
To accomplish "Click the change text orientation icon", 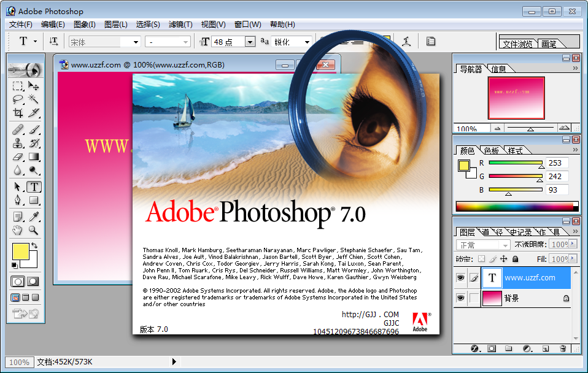I will click(x=53, y=41).
